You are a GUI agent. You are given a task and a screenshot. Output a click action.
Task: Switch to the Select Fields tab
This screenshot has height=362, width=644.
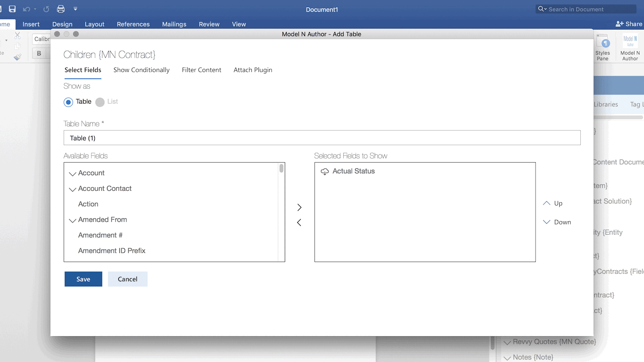(83, 70)
